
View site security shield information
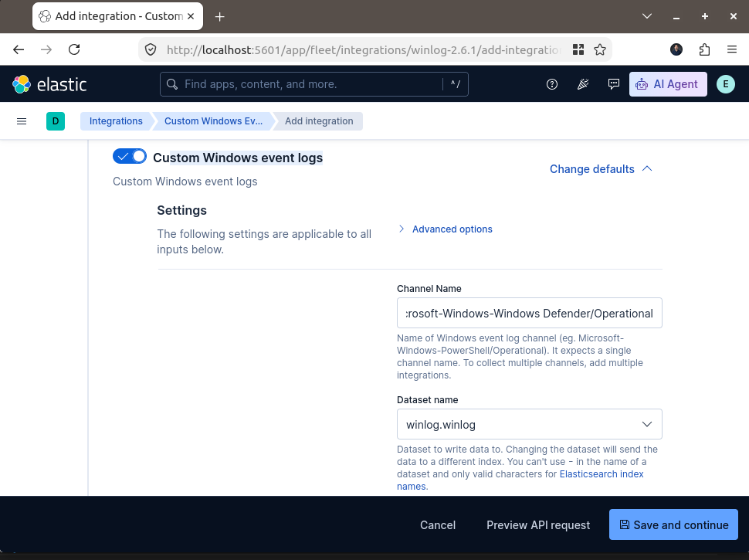(151, 49)
